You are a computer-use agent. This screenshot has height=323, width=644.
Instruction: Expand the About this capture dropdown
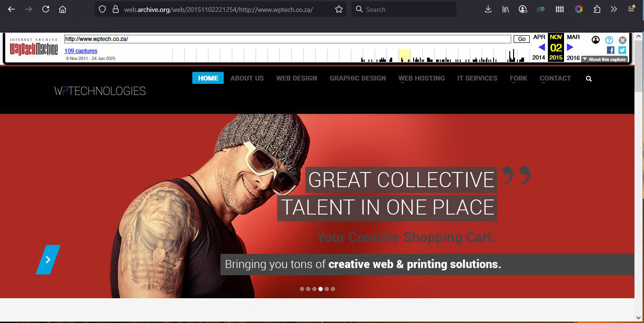coord(604,60)
